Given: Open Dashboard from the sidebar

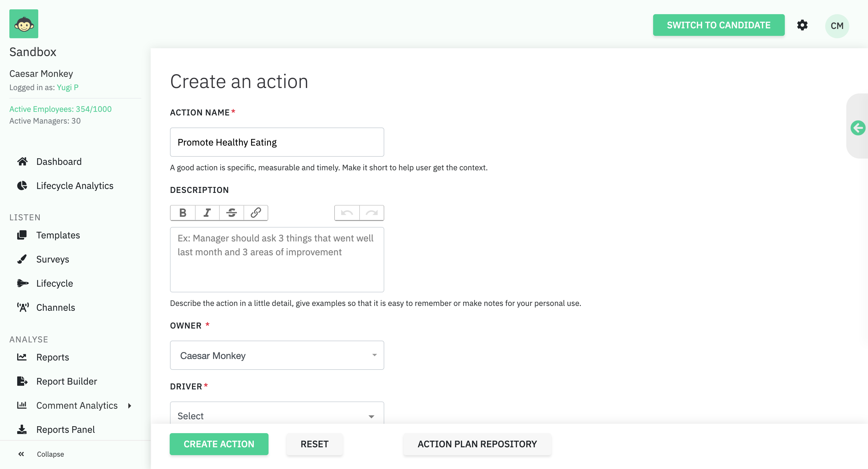Looking at the screenshot, I should tap(59, 162).
